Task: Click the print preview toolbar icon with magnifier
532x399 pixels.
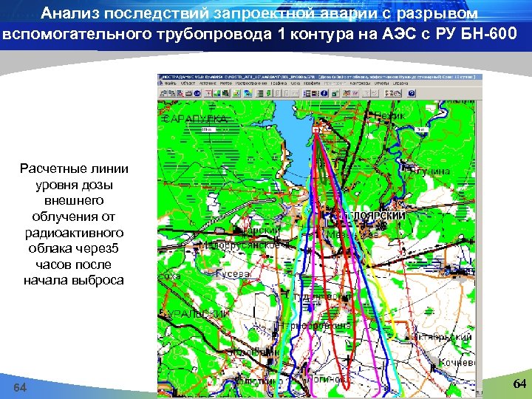Action: point(180,93)
